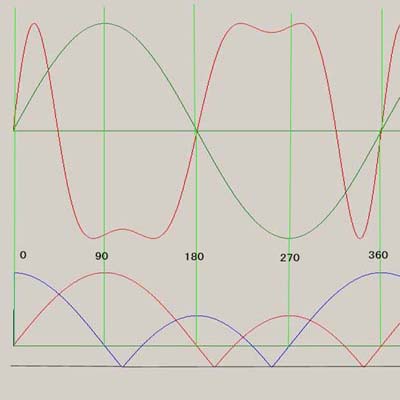The image size is (400, 400).
Task: Click the small red peak at 270 in lower plot
Action: click(289, 315)
